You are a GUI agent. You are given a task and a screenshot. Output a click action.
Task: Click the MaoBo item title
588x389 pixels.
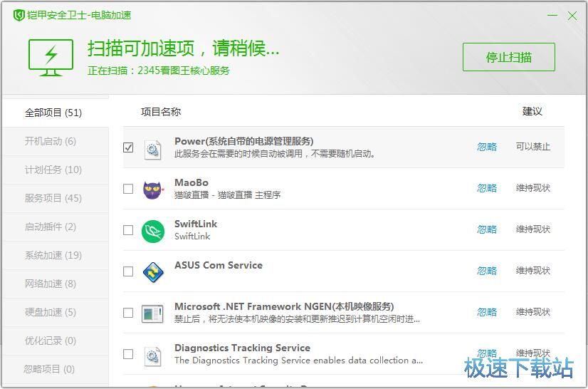tap(191, 182)
